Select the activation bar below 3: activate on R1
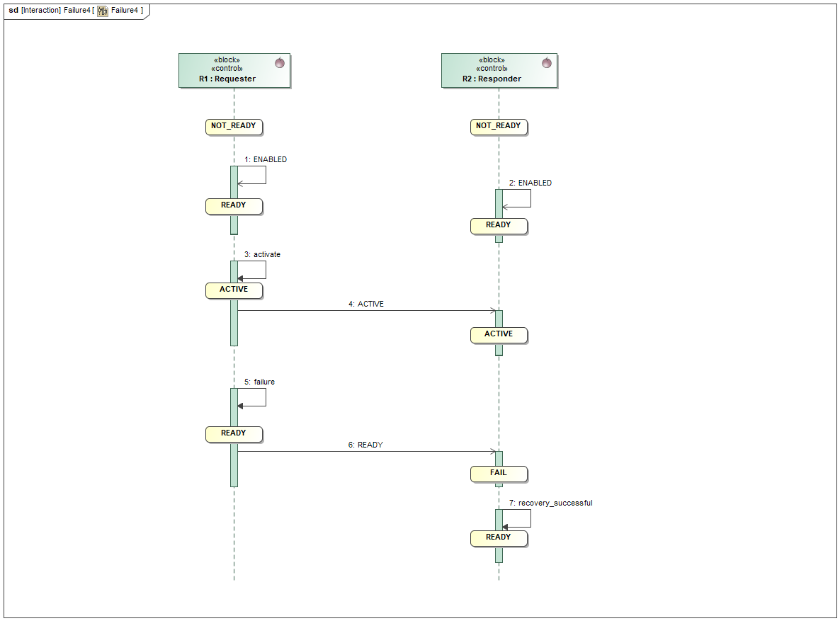Screen dimensions: 840x621 coord(234,326)
